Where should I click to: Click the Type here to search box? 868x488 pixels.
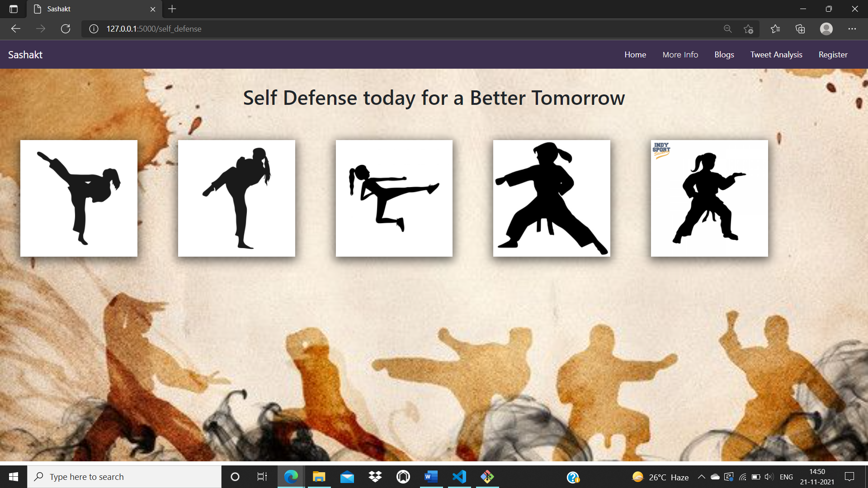[x=124, y=477]
